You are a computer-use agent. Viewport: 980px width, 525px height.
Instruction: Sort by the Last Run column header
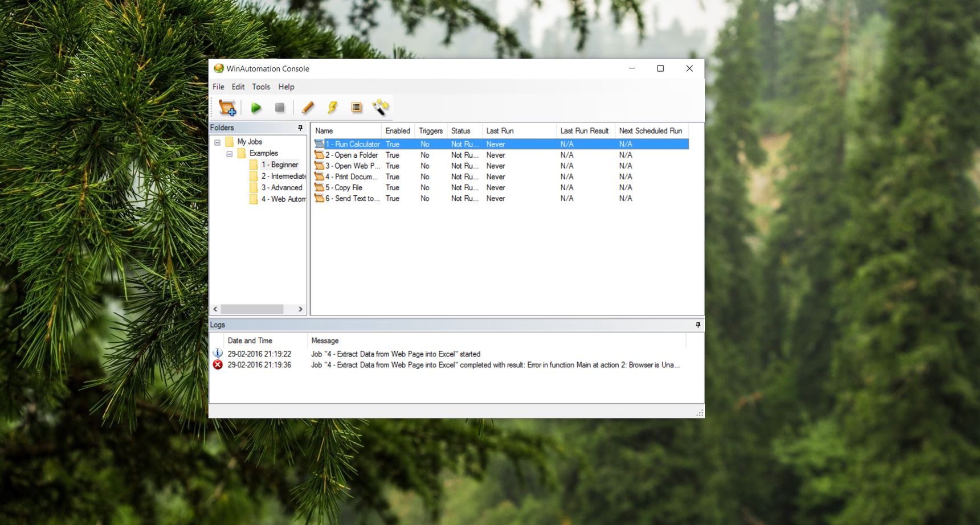(518, 130)
